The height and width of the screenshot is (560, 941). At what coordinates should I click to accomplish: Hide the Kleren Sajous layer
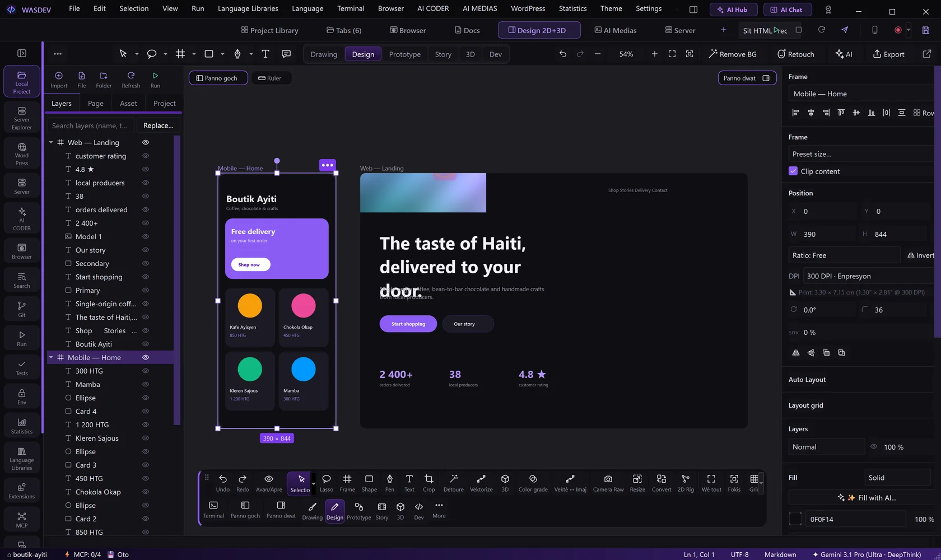pos(146,438)
